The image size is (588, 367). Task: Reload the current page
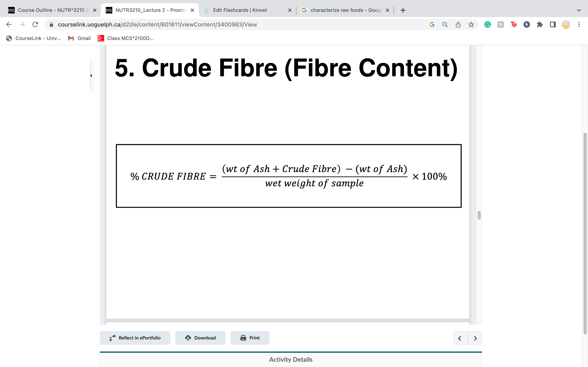(35, 24)
